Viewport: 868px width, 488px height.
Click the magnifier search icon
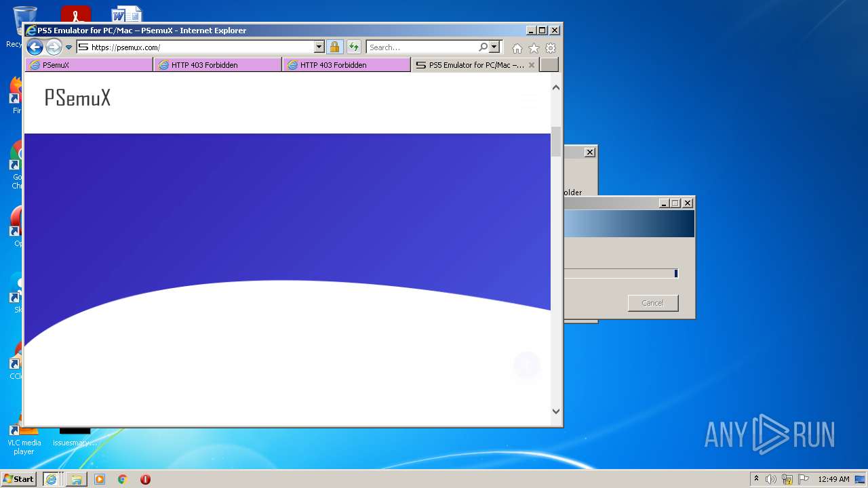click(483, 47)
